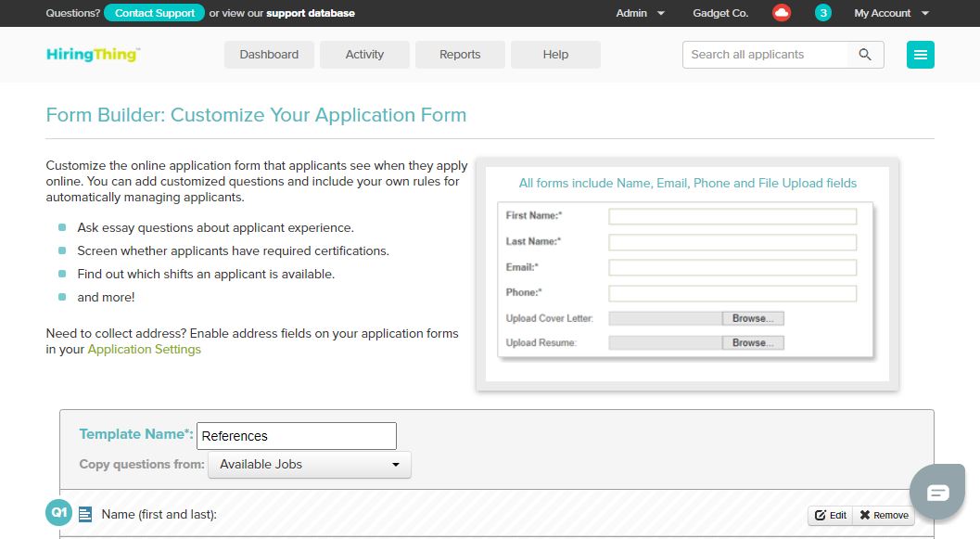Follow the Application Settings link
The image size is (980, 539).
[x=145, y=350]
